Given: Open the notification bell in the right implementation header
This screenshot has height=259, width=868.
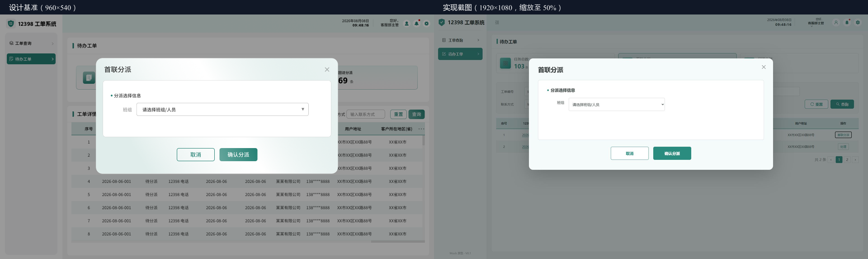Looking at the screenshot, I should pyautogui.click(x=847, y=22).
